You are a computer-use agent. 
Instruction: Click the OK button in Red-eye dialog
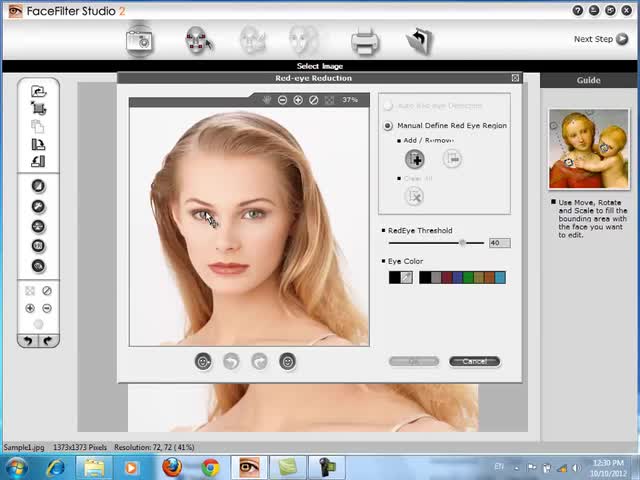(414, 361)
